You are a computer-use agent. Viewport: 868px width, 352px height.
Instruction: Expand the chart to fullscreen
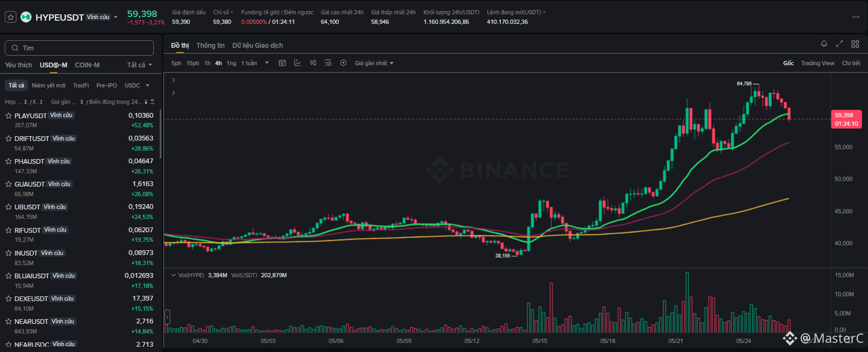coord(839,44)
